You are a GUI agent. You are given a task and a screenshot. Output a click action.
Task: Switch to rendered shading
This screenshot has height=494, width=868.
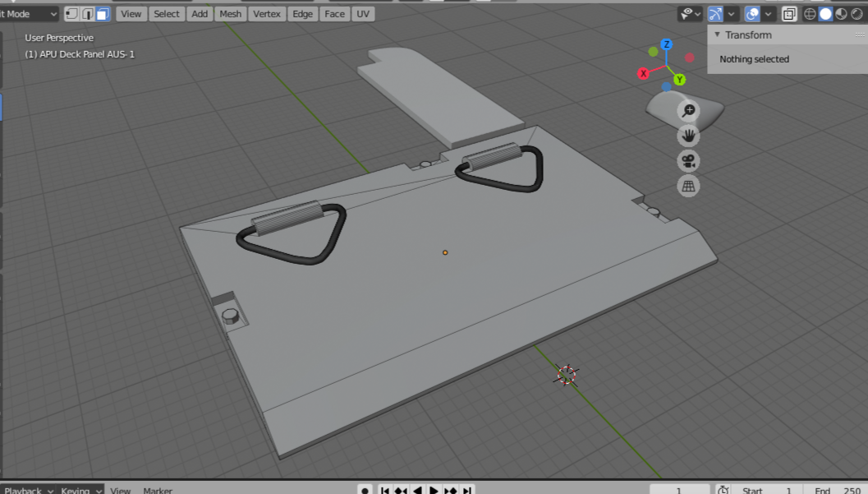coord(857,14)
